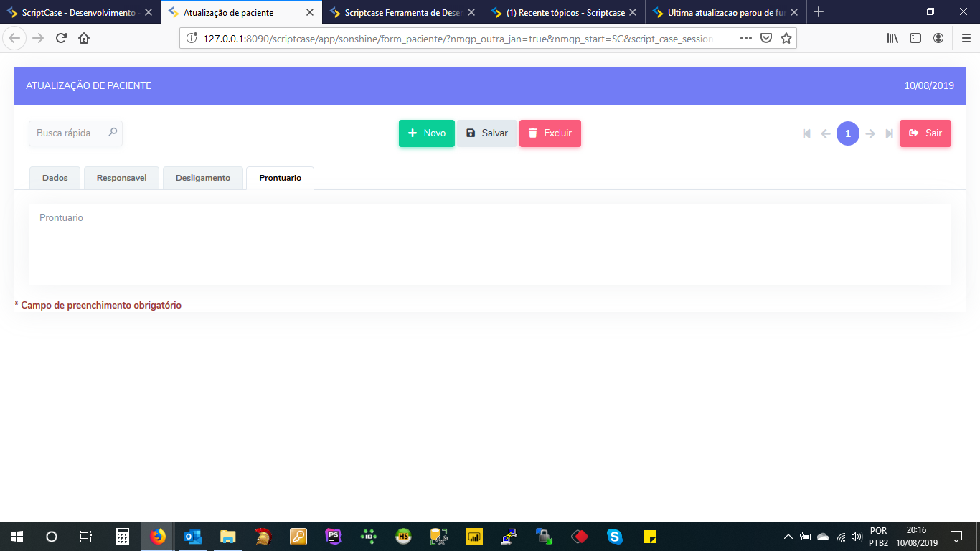Viewport: 980px width, 551px height.
Task: Exit the form with Sair
Action: point(925,133)
